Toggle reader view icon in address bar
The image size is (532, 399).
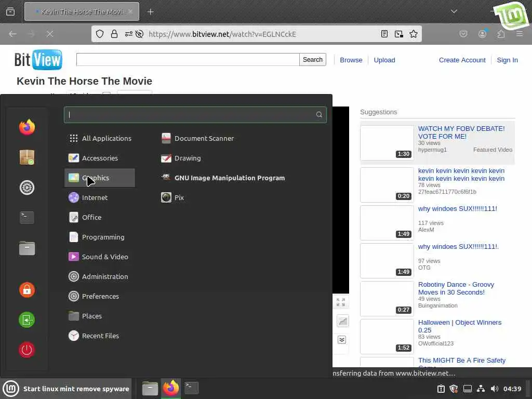(x=384, y=34)
